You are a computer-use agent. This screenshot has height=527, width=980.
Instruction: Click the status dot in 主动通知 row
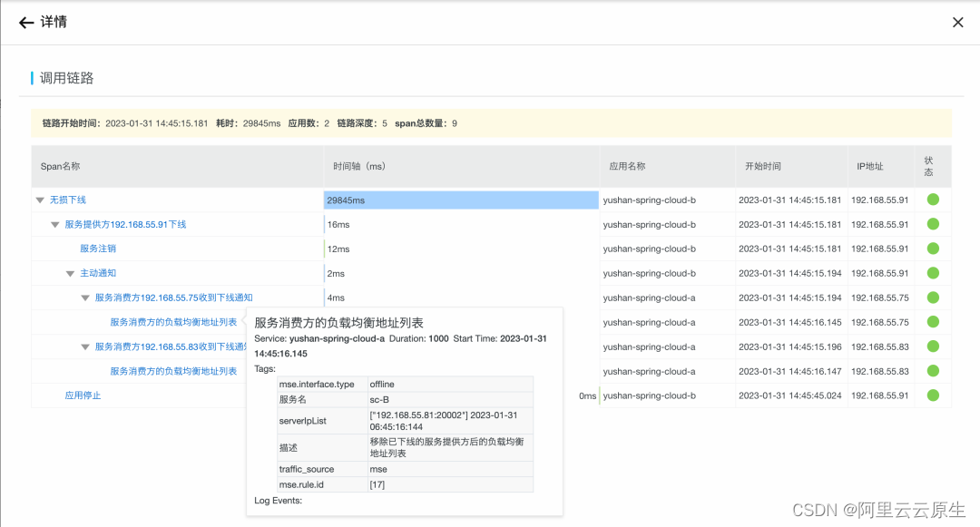933,273
